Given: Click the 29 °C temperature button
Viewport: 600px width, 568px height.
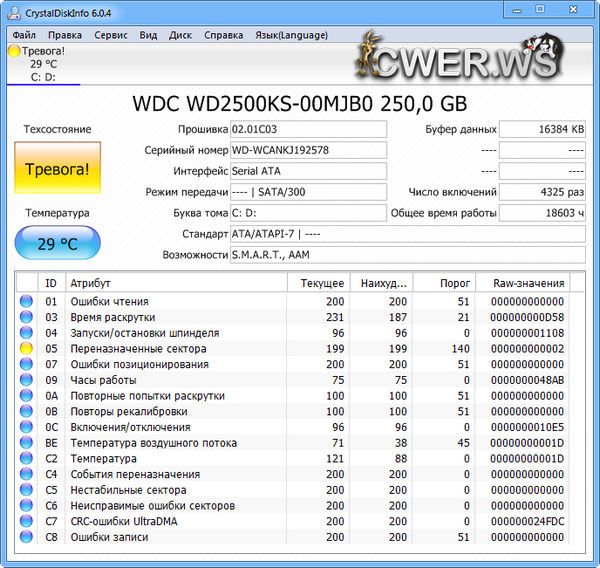Looking at the screenshot, I should (x=58, y=243).
